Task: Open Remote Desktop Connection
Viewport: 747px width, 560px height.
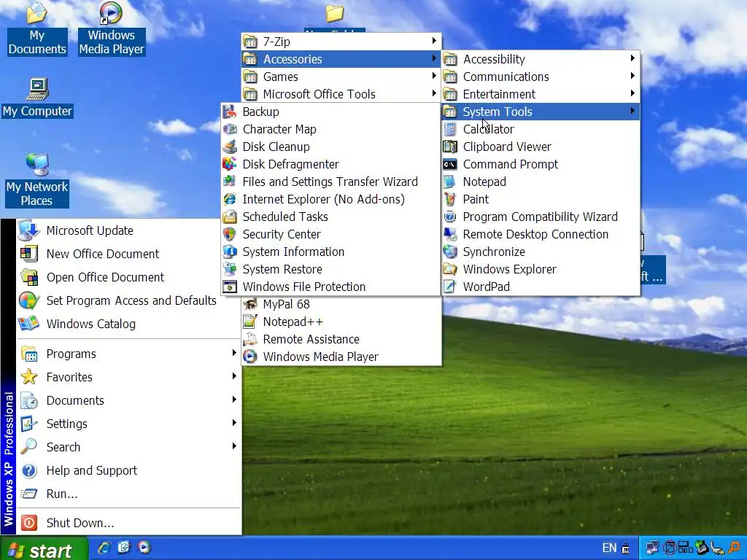Action: point(541,234)
